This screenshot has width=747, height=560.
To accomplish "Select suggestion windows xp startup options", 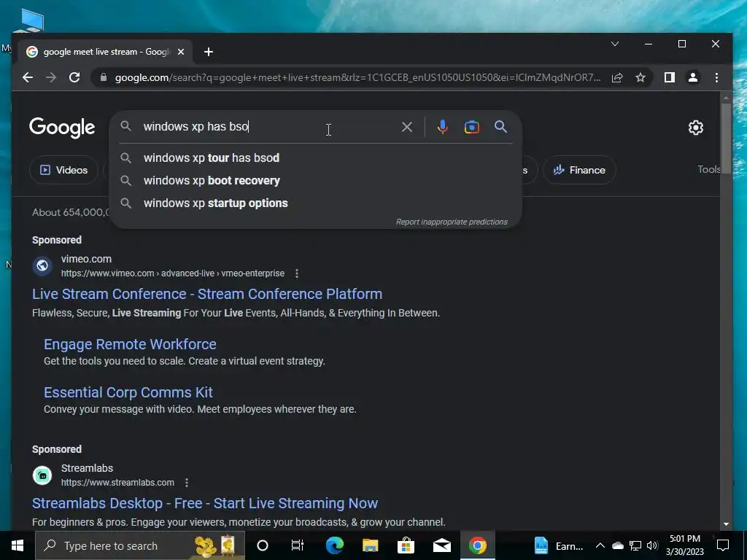I will point(315,203).
